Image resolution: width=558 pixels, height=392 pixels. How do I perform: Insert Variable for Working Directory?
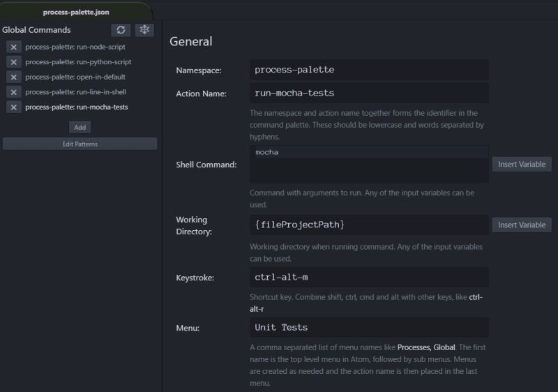(x=522, y=225)
